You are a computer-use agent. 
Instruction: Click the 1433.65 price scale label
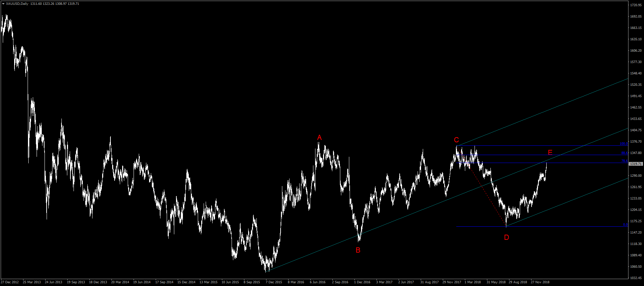(636, 119)
